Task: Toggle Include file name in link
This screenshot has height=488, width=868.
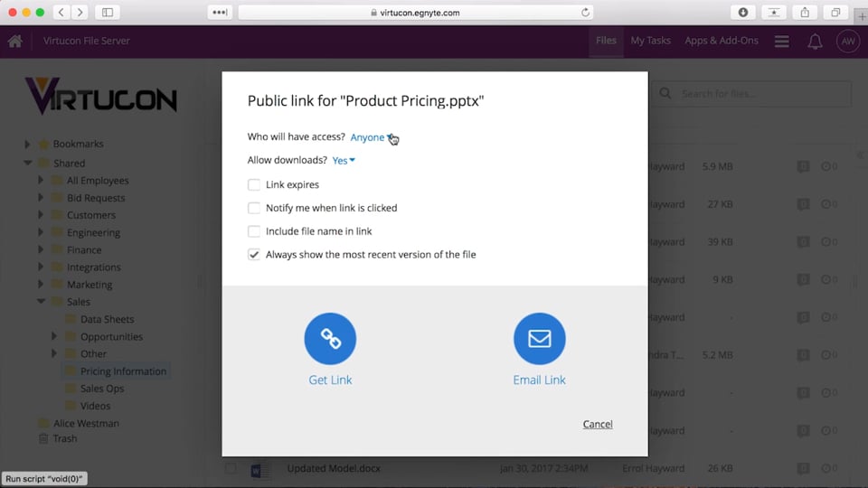Action: pos(254,231)
